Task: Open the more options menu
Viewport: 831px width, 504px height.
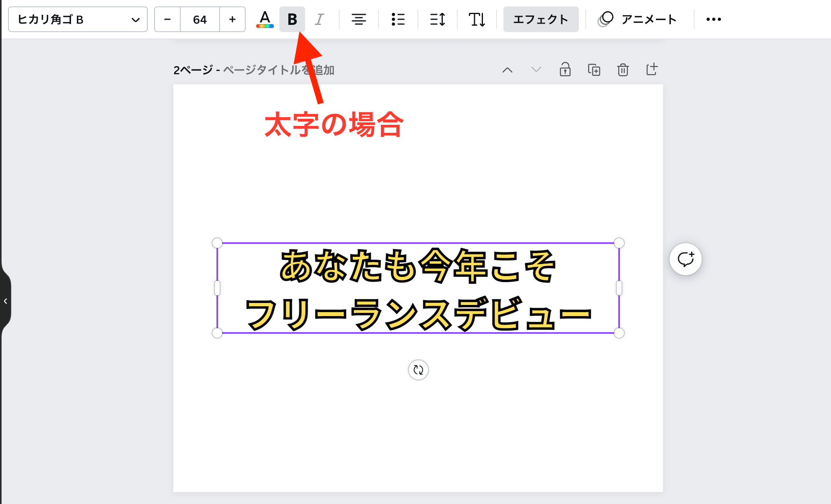Action: (713, 19)
